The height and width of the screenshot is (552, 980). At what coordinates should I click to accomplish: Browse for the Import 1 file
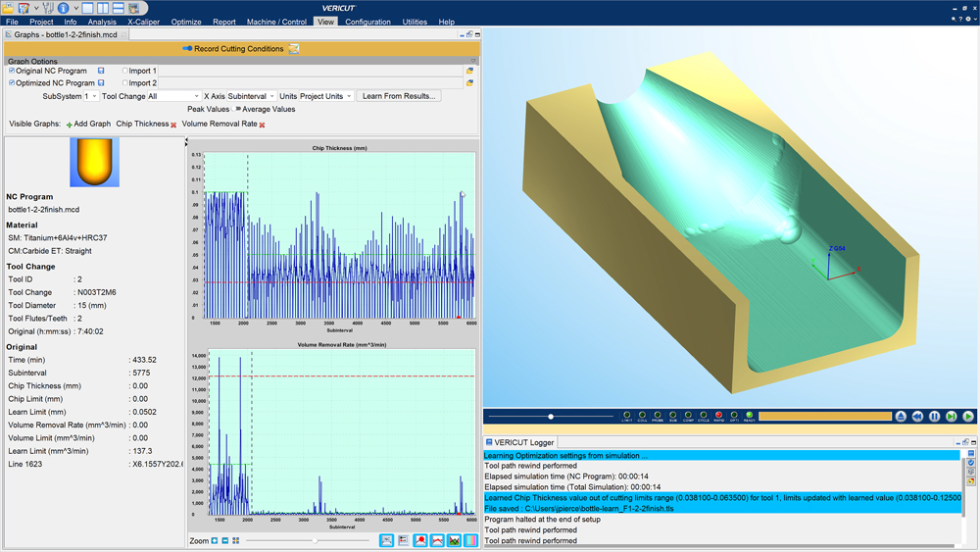(470, 71)
